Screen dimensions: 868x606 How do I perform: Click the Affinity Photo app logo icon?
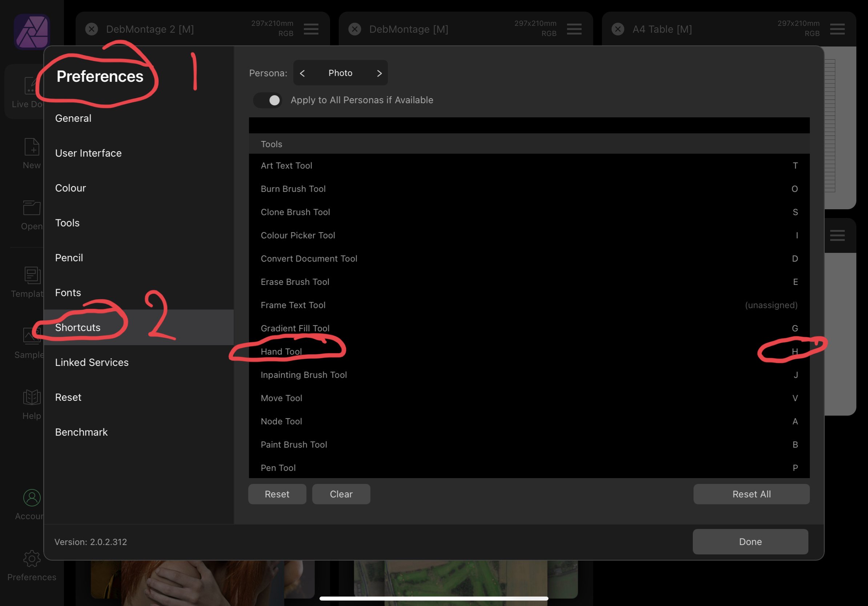32,32
